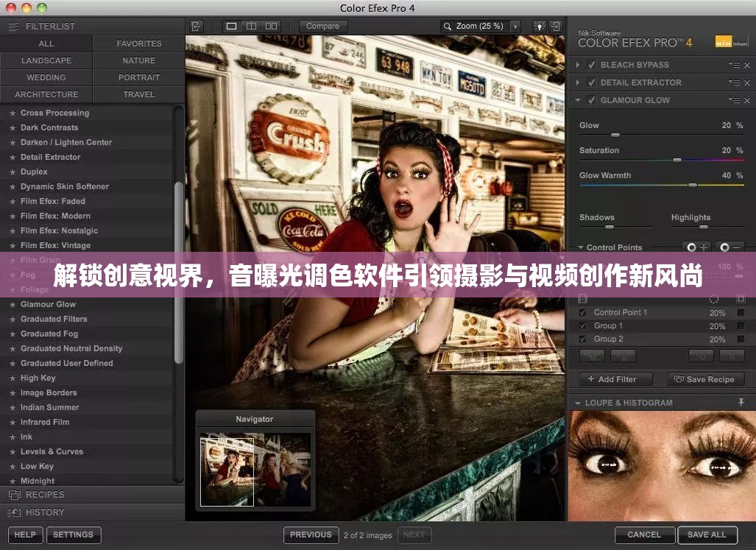Switch to split preview view
This screenshot has height=550, width=756.
click(x=251, y=26)
